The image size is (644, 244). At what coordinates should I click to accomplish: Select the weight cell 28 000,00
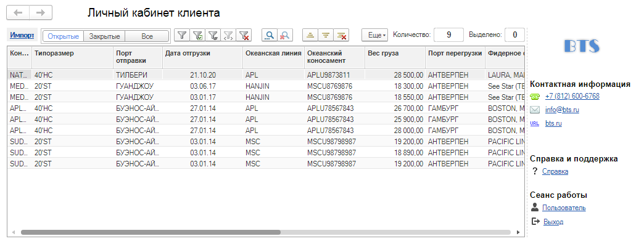click(395, 131)
